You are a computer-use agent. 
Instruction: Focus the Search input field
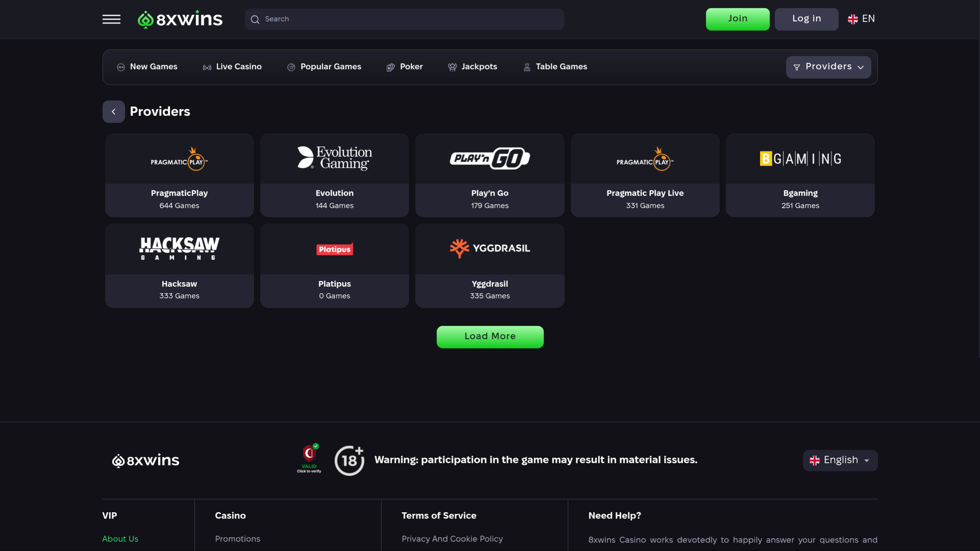coord(404,19)
